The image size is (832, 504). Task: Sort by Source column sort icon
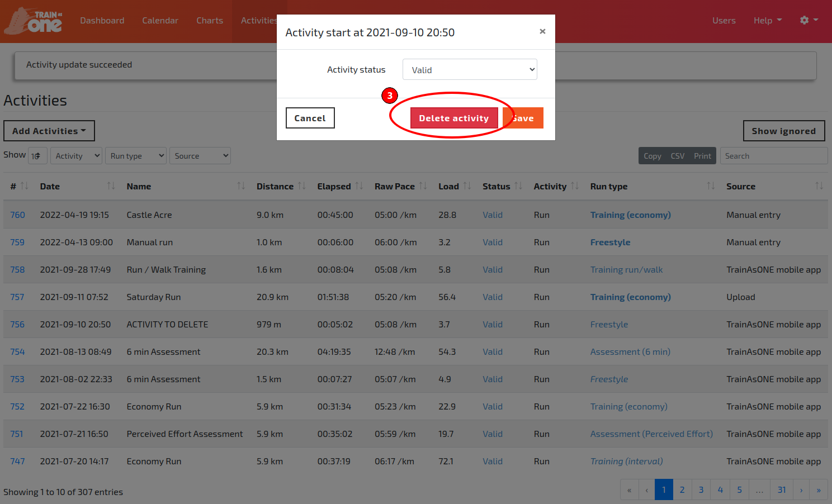click(819, 186)
